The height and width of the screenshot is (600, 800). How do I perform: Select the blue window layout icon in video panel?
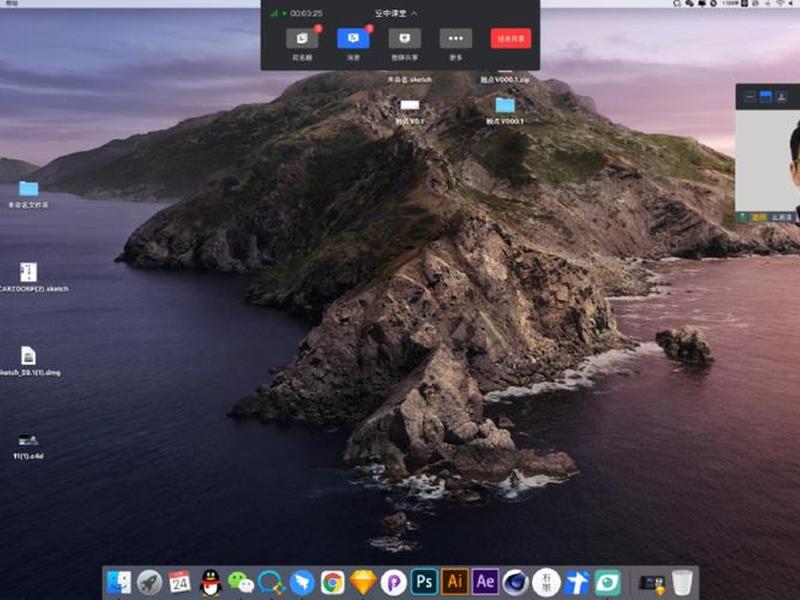765,97
